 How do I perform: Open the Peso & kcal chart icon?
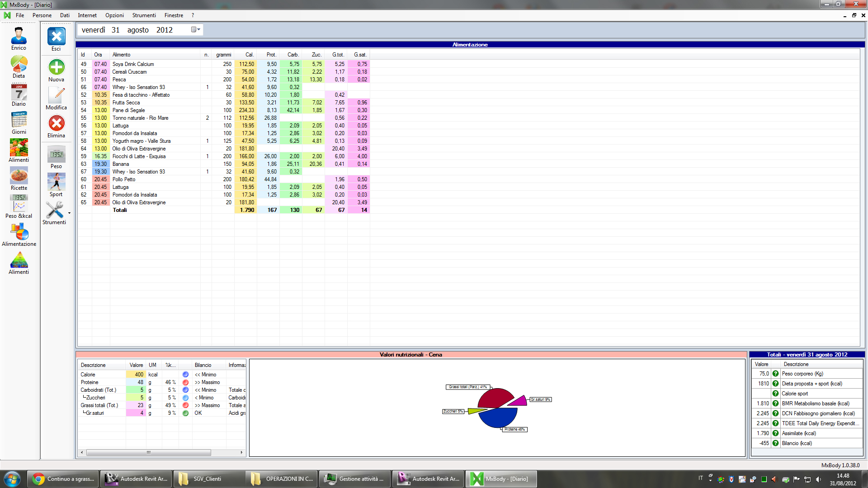tap(19, 204)
